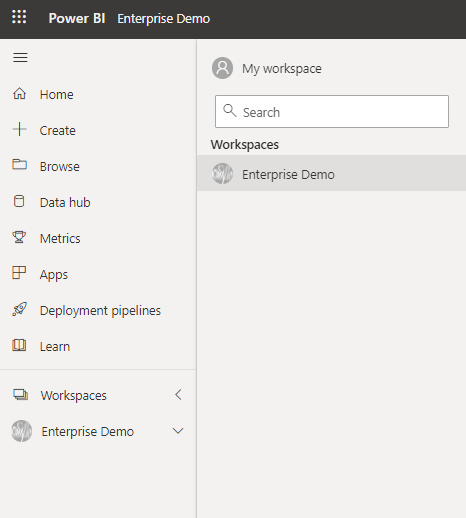Image resolution: width=466 pixels, height=518 pixels.
Task: Focus the workspace Search field
Action: (332, 112)
